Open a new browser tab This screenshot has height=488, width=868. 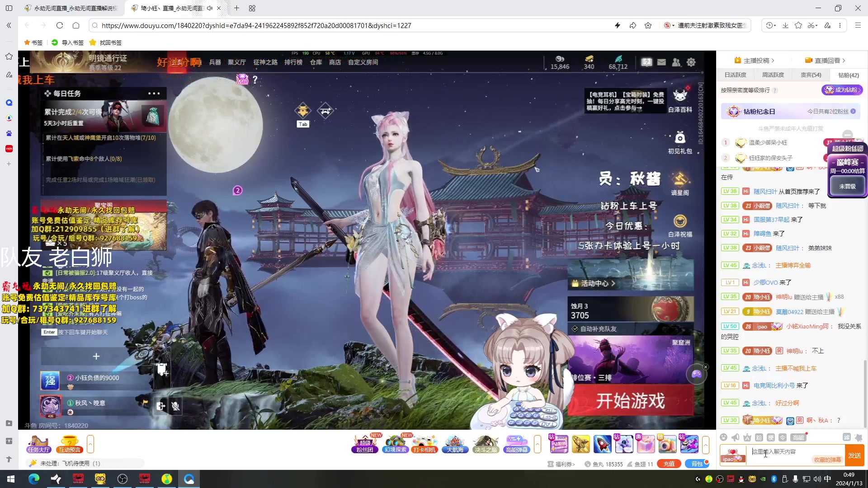pyautogui.click(x=237, y=8)
